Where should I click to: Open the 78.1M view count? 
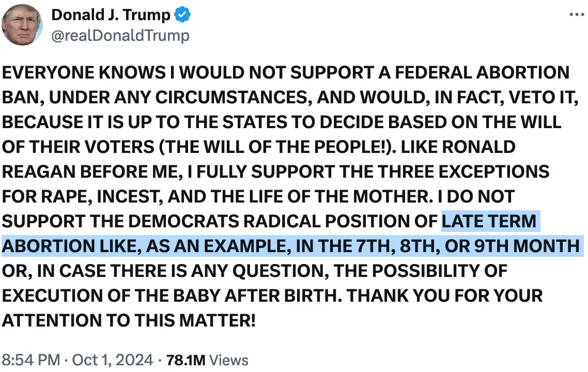point(187,360)
